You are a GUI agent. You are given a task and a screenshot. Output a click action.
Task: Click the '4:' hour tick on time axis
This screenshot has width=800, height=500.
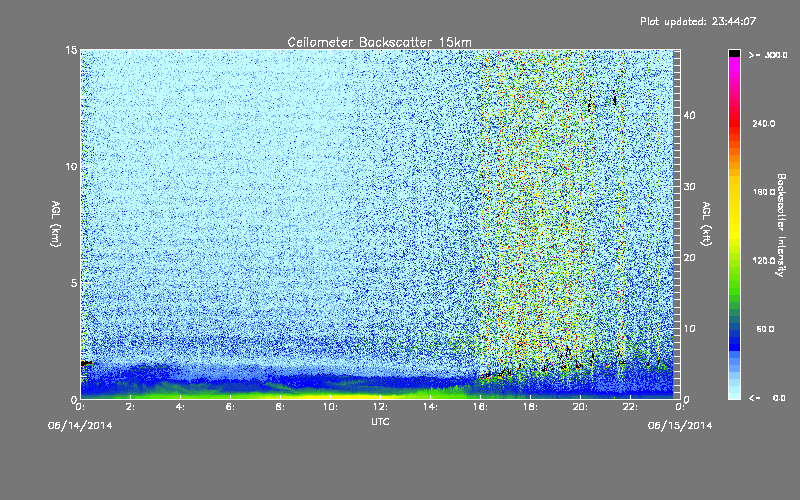pyautogui.click(x=181, y=407)
